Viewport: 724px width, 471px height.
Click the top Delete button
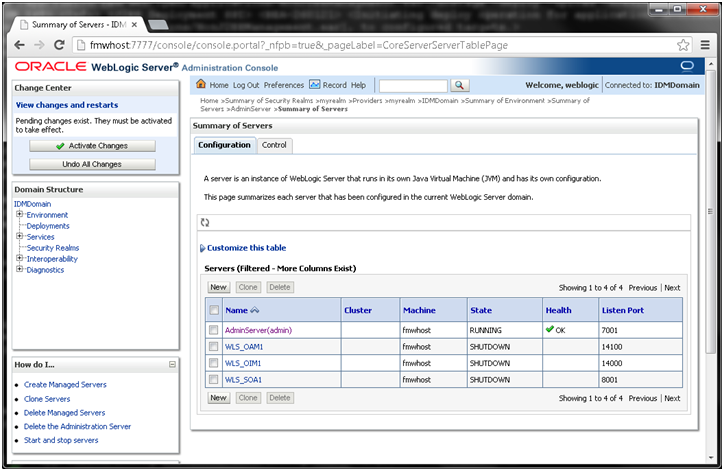(280, 287)
